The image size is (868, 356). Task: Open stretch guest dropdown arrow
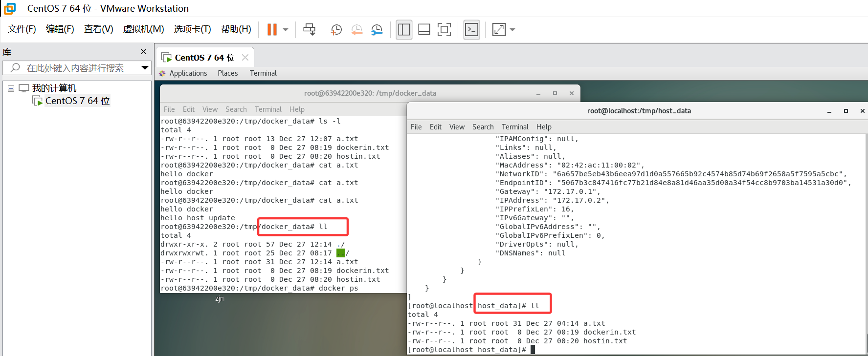(512, 30)
